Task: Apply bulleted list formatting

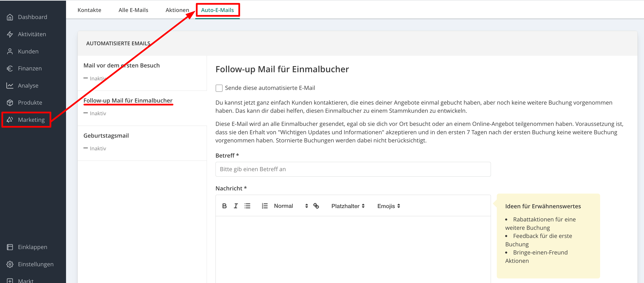Action: 247,206
